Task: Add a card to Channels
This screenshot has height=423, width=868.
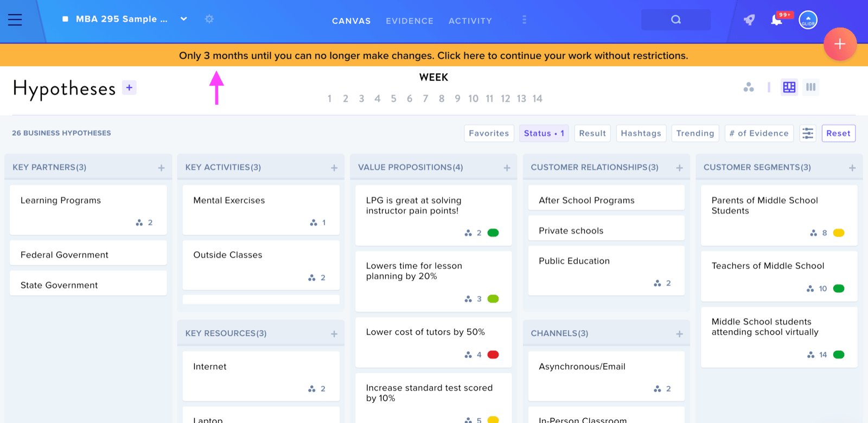Action: pyautogui.click(x=679, y=334)
